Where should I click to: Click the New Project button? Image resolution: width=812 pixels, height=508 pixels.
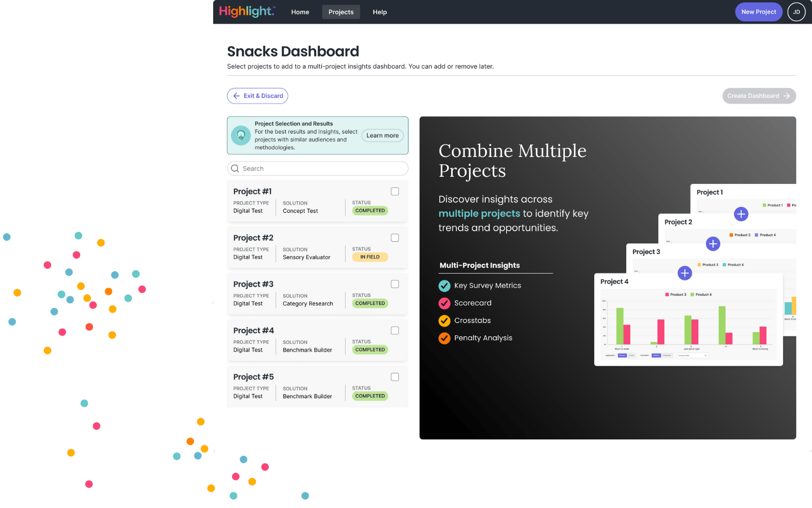tap(758, 12)
